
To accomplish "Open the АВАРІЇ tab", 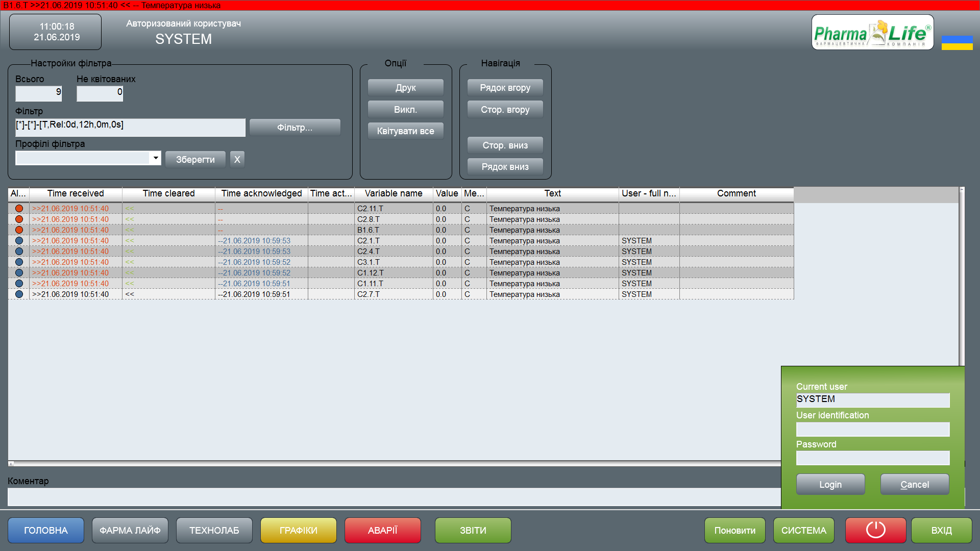I will coord(382,530).
